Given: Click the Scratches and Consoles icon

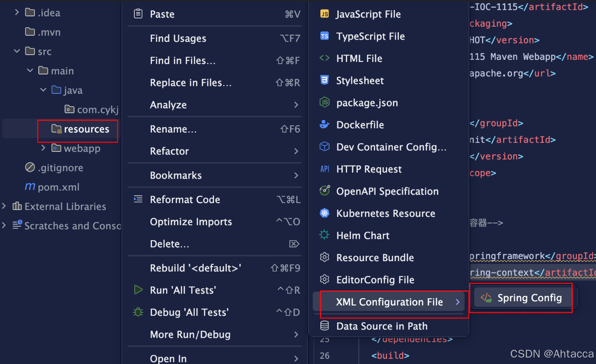Looking at the screenshot, I should (x=17, y=225).
